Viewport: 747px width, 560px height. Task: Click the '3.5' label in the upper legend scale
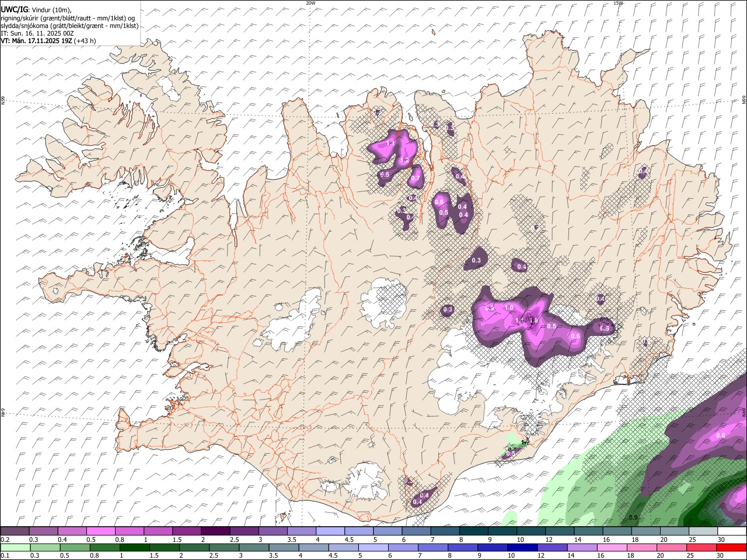point(292,540)
